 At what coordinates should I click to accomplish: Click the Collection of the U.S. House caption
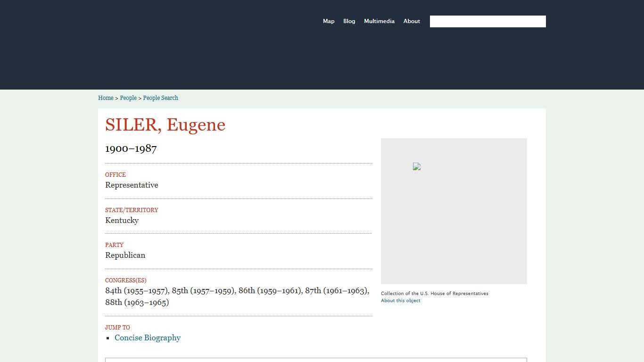(434, 294)
